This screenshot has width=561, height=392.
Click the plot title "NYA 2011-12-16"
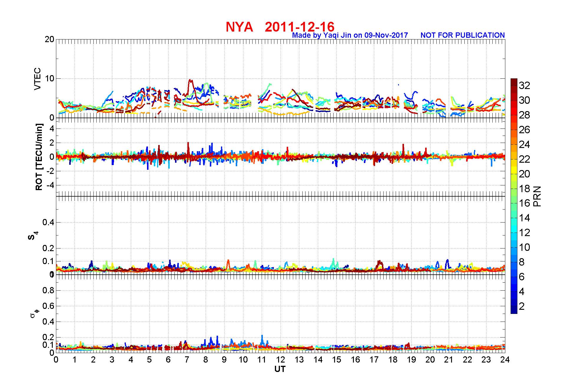point(280,27)
